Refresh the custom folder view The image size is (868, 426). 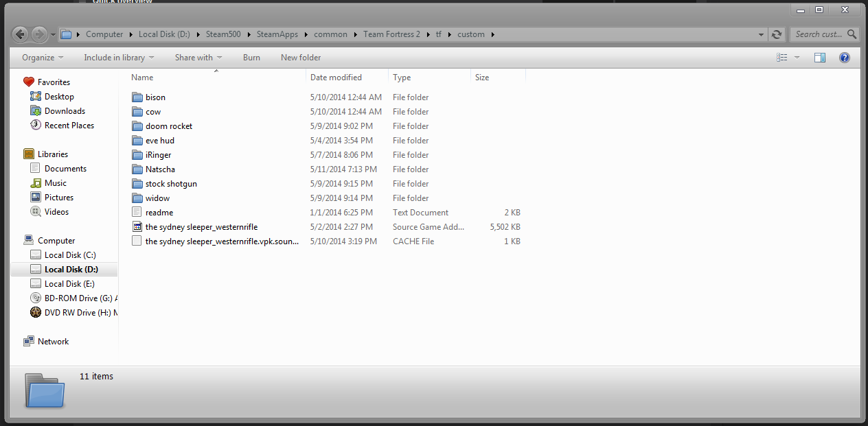tap(777, 34)
